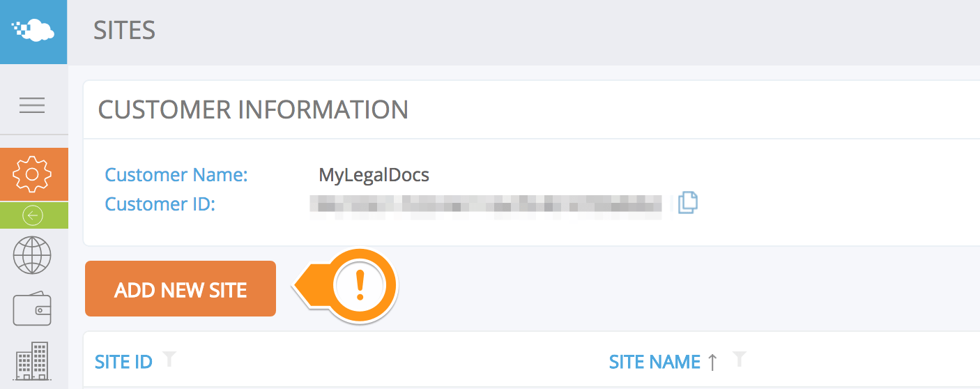Select the buildings organization sidebar icon
The image size is (980, 389).
(x=32, y=360)
